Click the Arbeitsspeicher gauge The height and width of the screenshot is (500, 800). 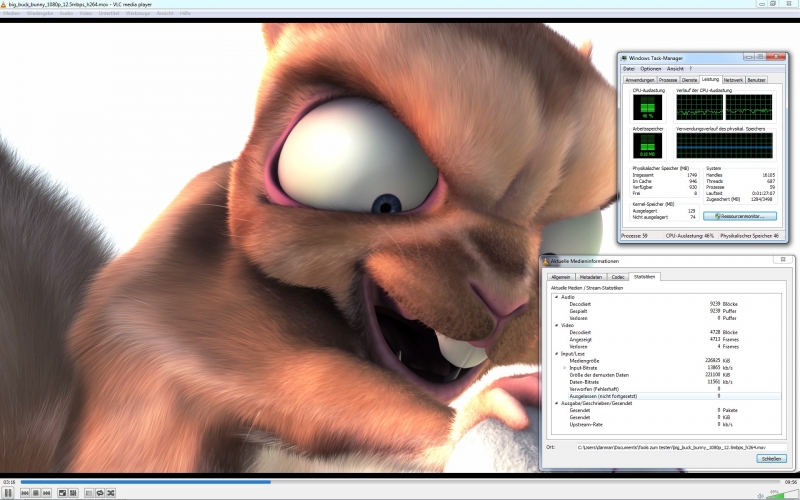pos(647,146)
